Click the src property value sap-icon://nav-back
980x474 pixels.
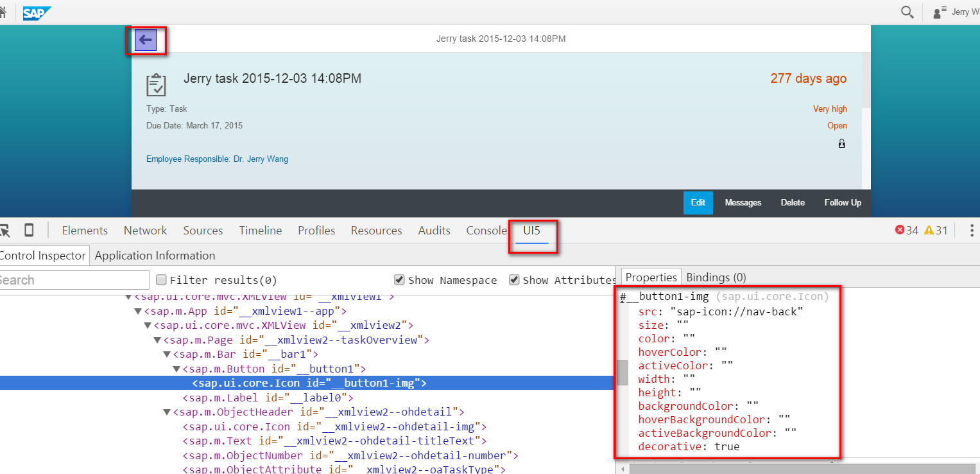737,312
